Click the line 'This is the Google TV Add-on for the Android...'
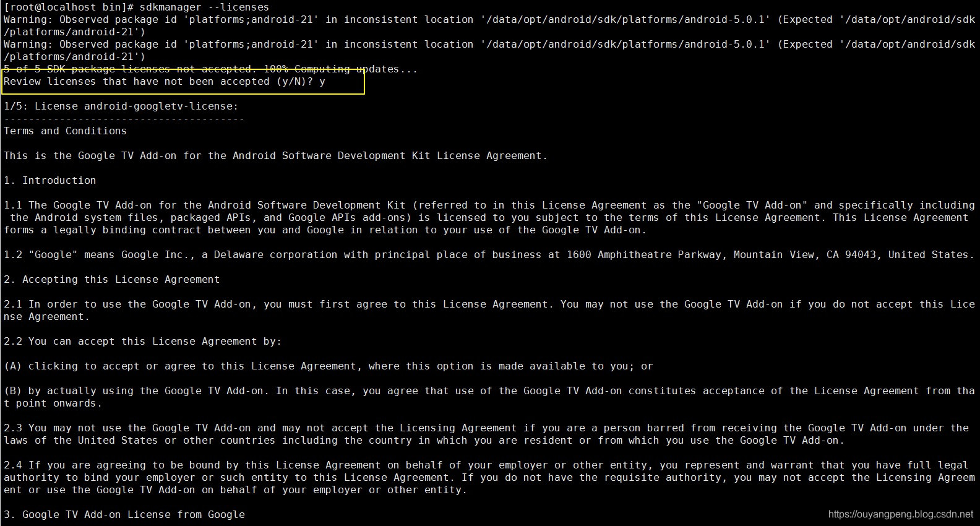980x526 pixels. 276,156
